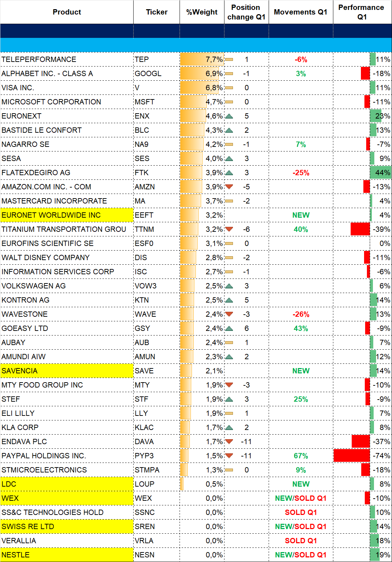The height and width of the screenshot is (562, 392).
Task: Click the flat yellow indicator in AUBAY row
Action: click(x=229, y=343)
